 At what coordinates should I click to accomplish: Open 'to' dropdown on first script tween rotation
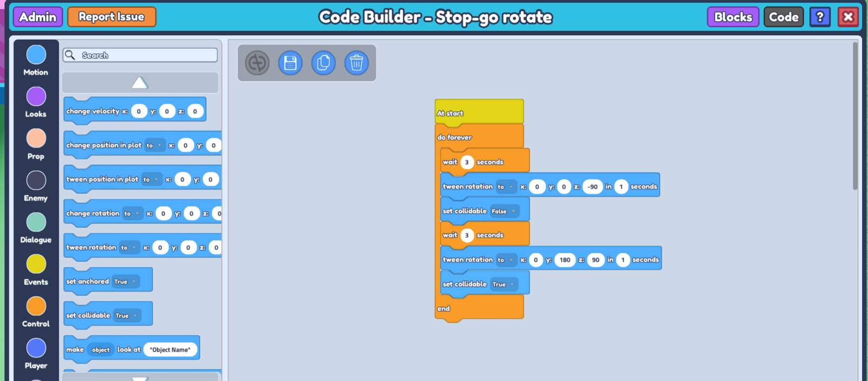505,187
